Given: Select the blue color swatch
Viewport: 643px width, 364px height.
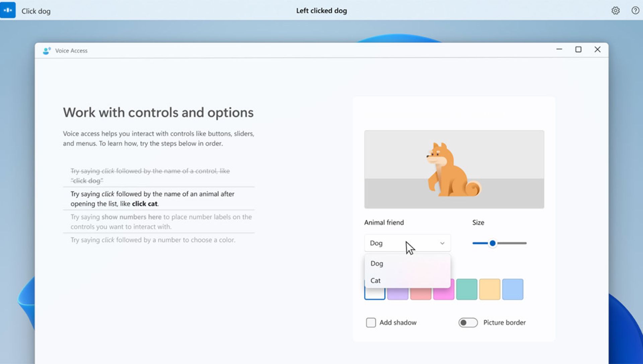Looking at the screenshot, I should [513, 289].
